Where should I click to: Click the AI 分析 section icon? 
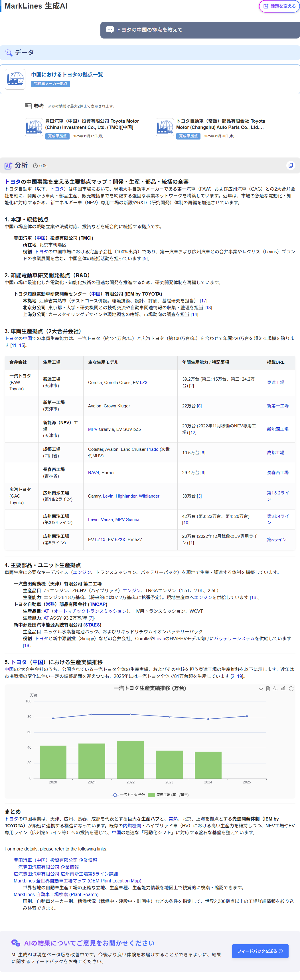8,166
